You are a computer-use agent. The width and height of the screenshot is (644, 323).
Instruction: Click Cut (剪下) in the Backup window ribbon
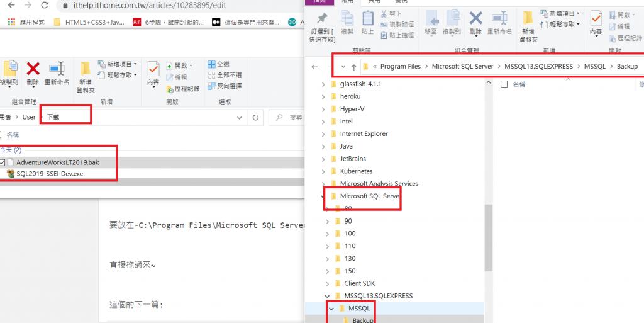(x=391, y=14)
